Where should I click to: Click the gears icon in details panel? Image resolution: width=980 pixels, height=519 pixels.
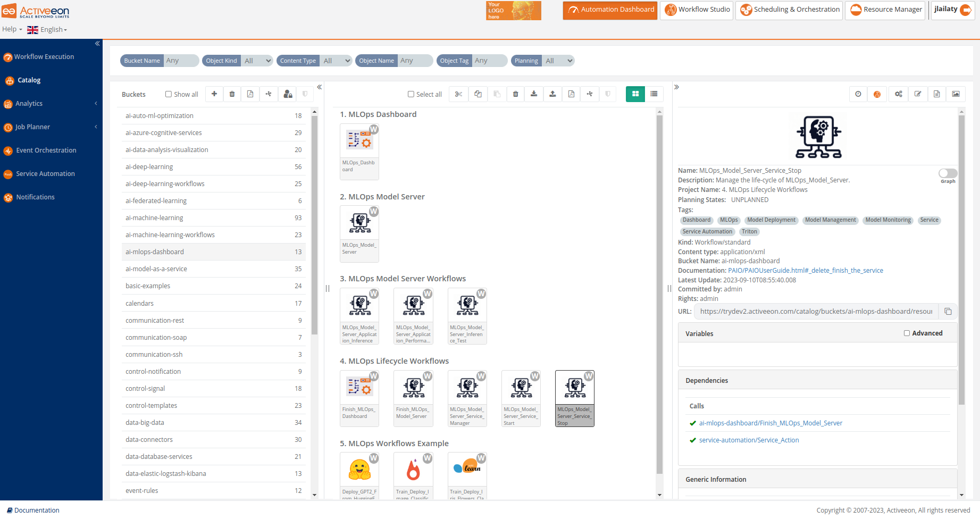(899, 94)
